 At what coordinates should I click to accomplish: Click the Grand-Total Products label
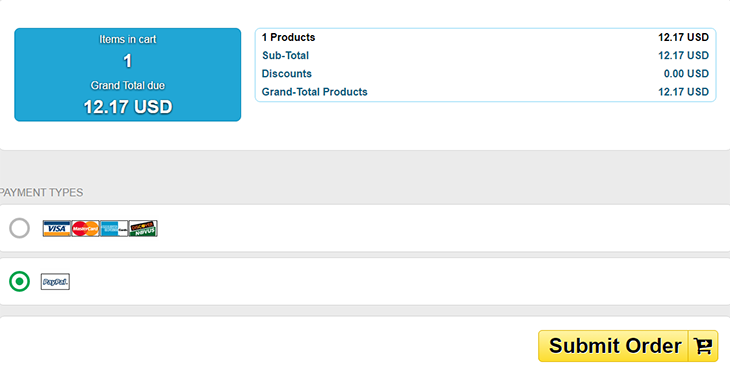point(314,92)
